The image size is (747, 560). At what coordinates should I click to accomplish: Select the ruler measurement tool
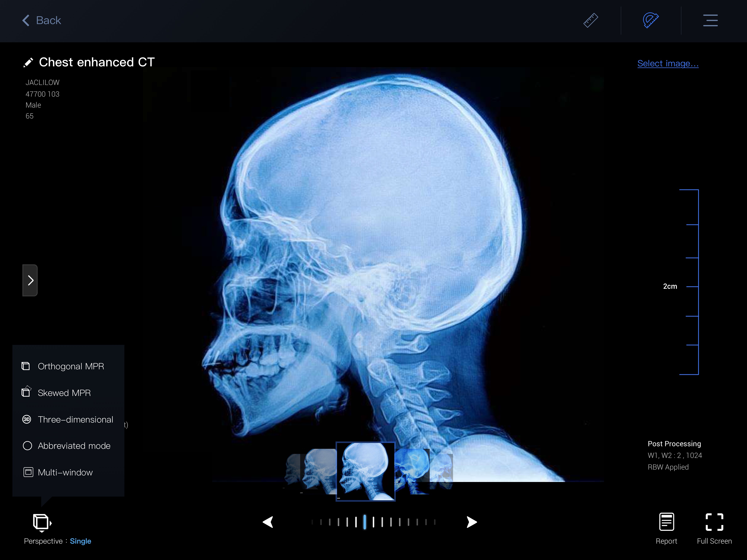click(x=591, y=21)
